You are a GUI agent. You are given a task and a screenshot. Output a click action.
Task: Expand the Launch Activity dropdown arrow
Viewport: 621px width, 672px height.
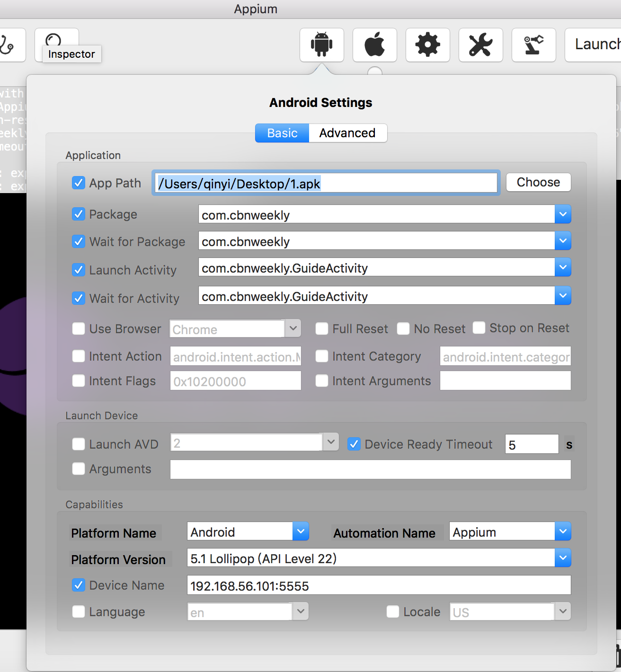563,267
